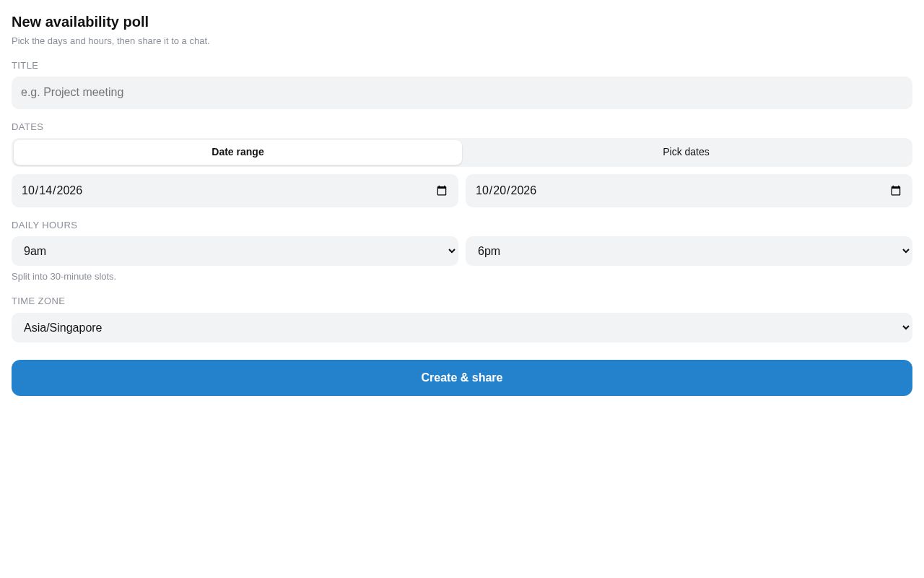Click the start date field text 10/14/2026

click(52, 191)
